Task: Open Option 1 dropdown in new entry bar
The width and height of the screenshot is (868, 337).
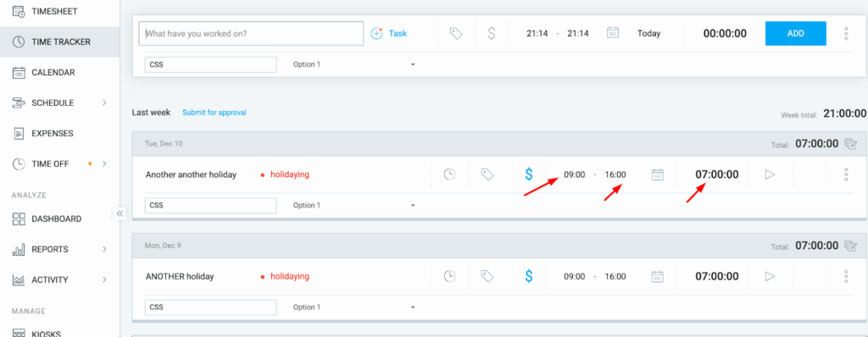Action: click(x=353, y=64)
